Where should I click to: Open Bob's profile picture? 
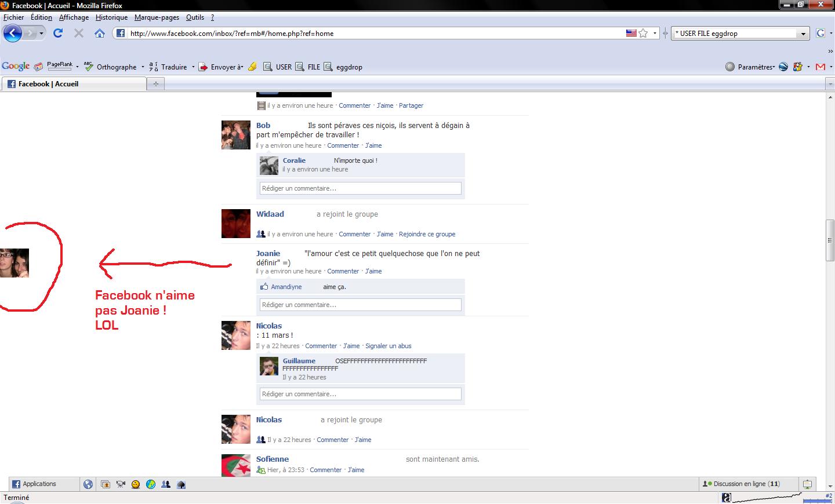(x=236, y=135)
